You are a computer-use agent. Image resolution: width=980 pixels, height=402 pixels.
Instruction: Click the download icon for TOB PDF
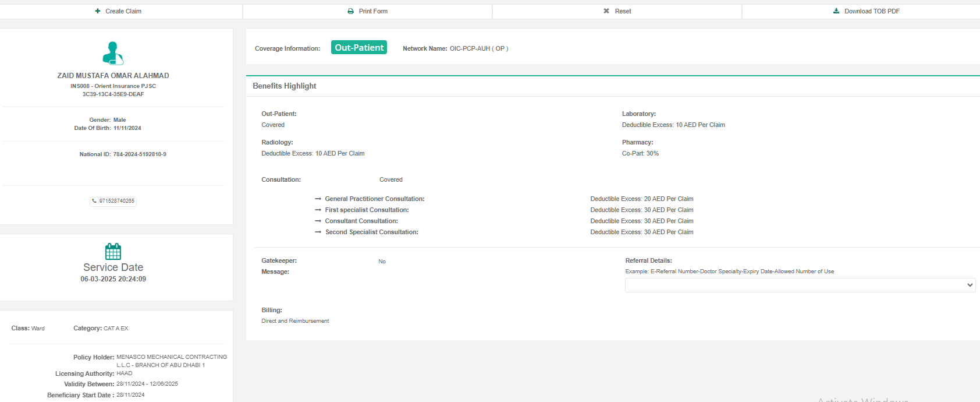836,11
